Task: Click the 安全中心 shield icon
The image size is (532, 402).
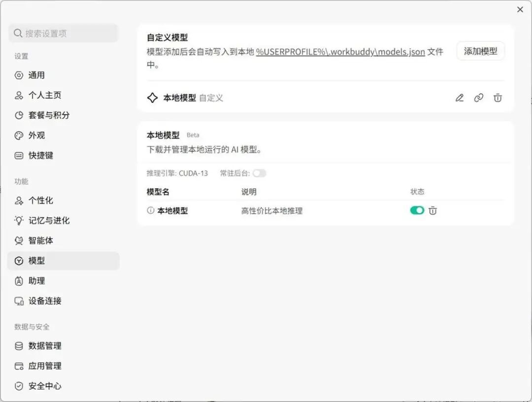Action: (x=19, y=386)
